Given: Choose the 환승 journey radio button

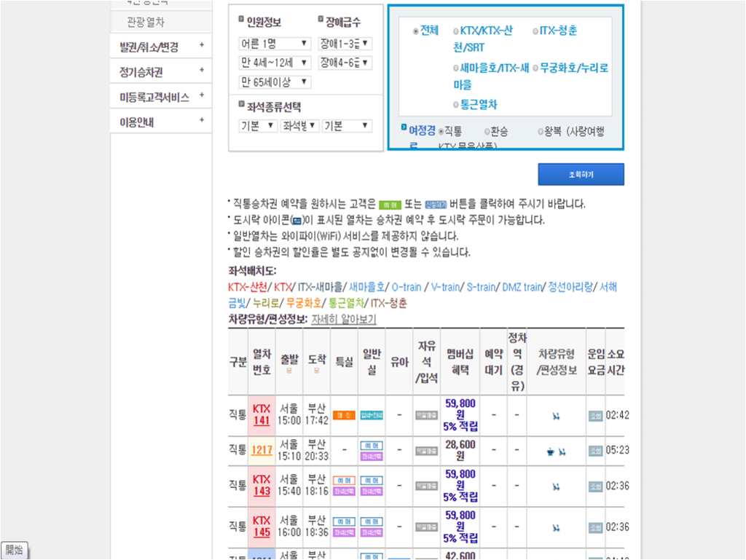Looking at the screenshot, I should [487, 132].
